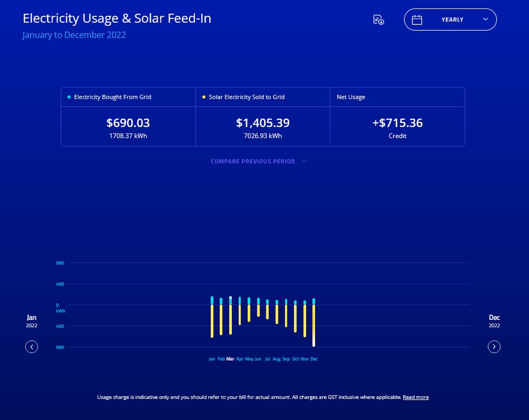Open the YEARLY period dropdown chevron
The height and width of the screenshot is (420, 529).
(486, 19)
